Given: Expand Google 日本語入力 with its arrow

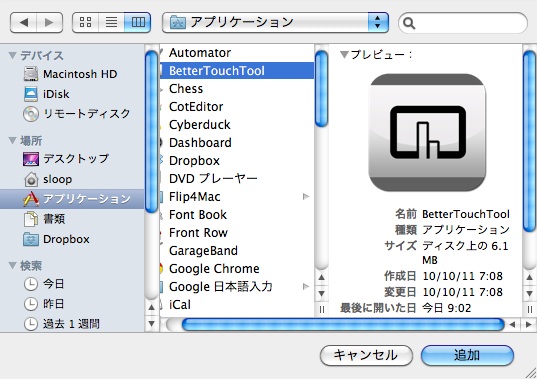Looking at the screenshot, I should click(x=306, y=287).
